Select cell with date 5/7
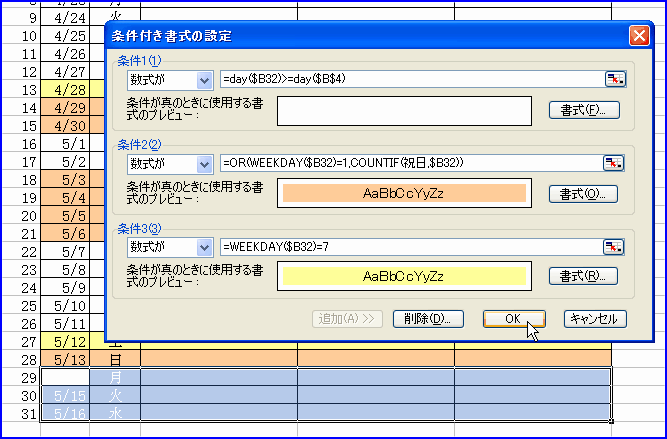 [x=65, y=252]
